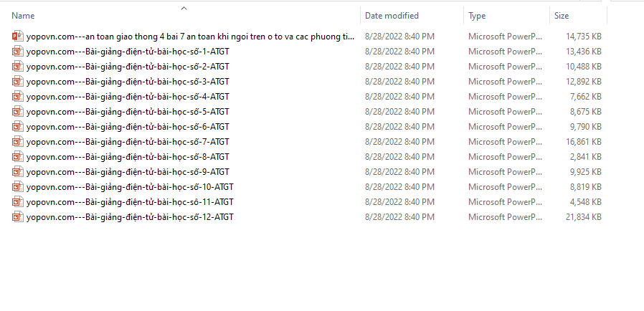Select the bài-học-số-8-ATGT file name
The image size is (644, 311).
[128, 156]
